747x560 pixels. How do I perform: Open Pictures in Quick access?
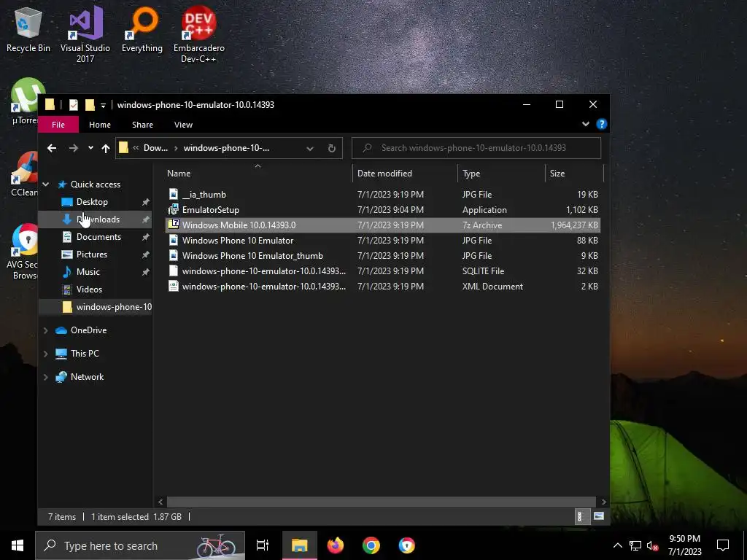click(91, 254)
